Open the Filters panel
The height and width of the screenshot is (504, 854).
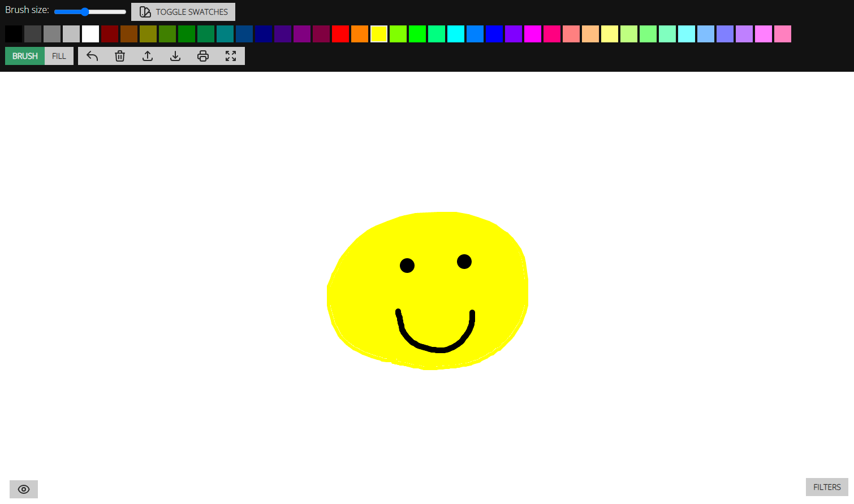coord(826,486)
